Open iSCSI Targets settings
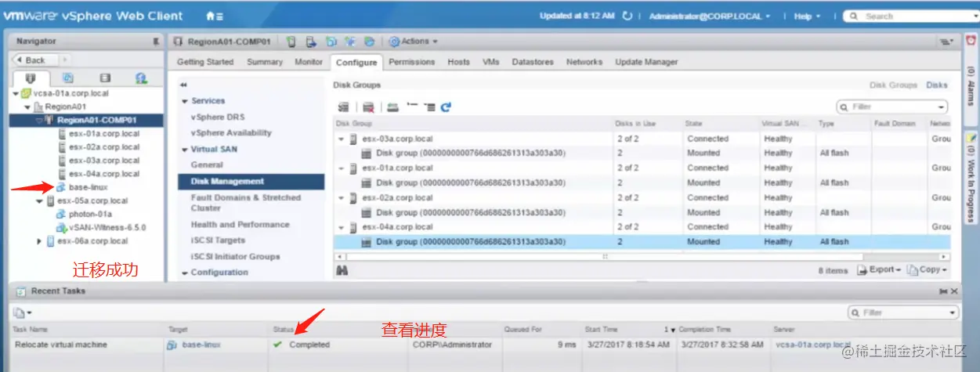980x372 pixels. pos(218,240)
